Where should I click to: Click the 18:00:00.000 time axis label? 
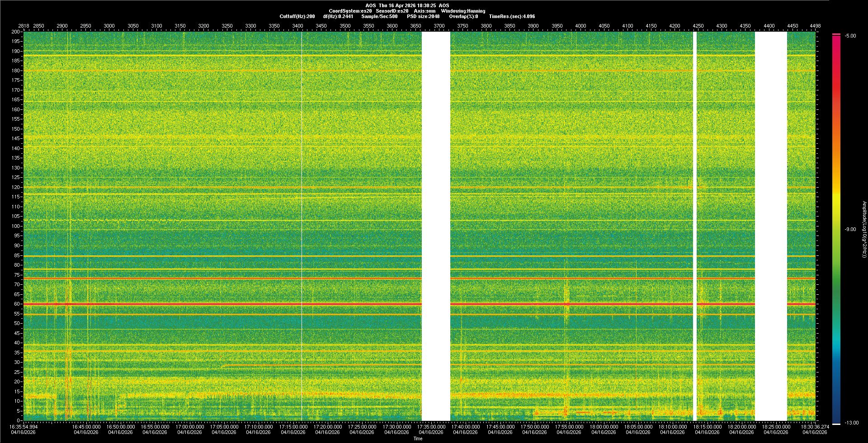click(x=604, y=427)
